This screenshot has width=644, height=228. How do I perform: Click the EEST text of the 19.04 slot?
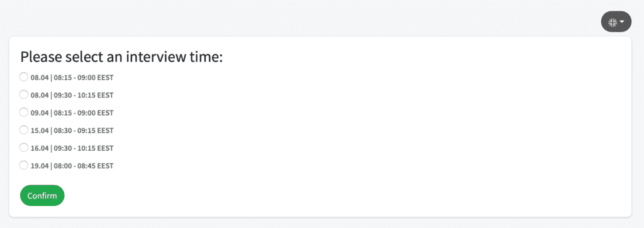(105, 166)
